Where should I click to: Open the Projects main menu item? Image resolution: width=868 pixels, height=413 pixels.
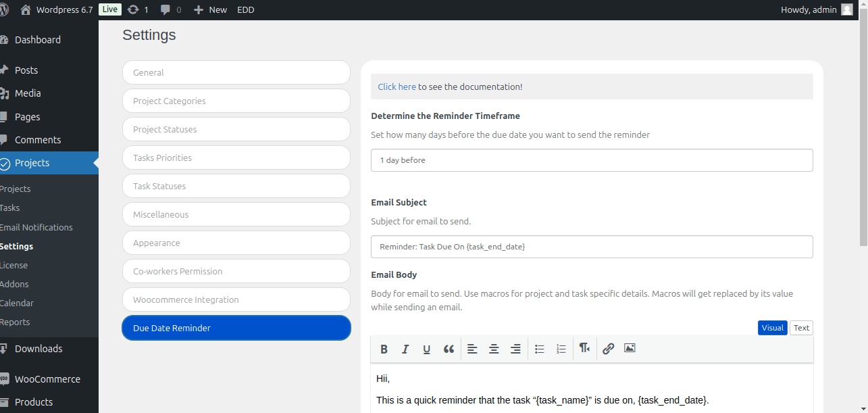point(49,163)
